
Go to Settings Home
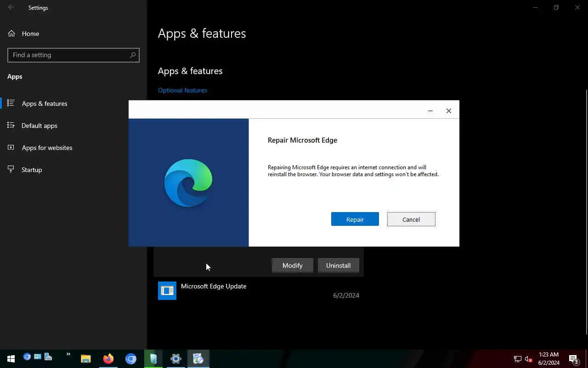(30, 34)
